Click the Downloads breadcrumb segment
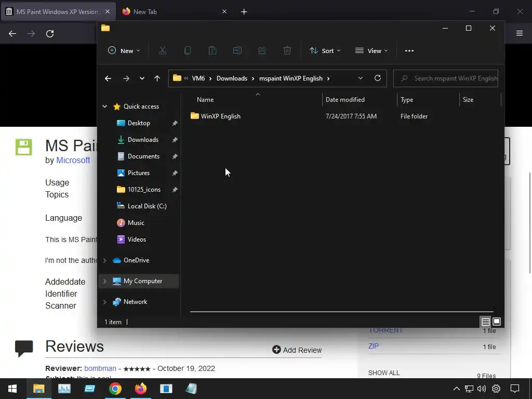 click(232, 78)
